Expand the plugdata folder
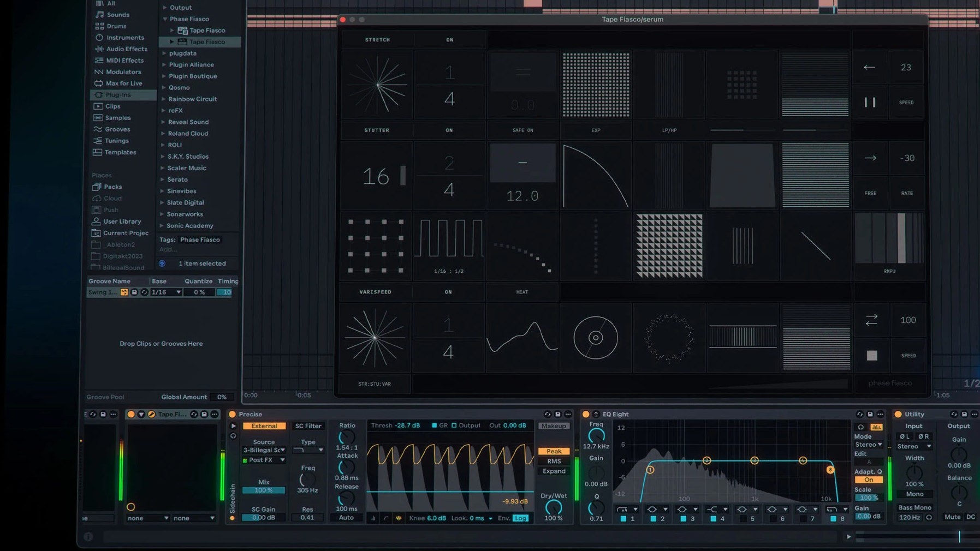The height and width of the screenshot is (551, 980). click(x=164, y=53)
